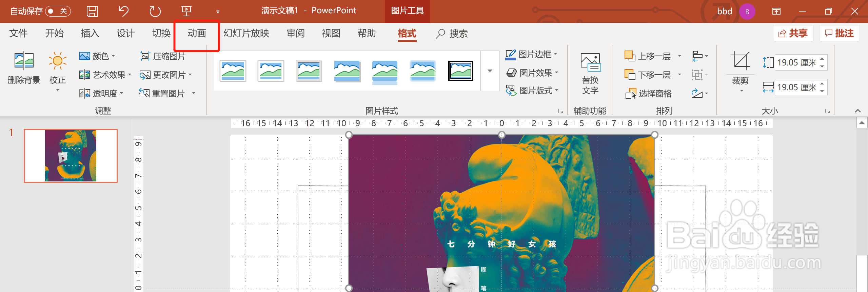
Task: Click 删除背景 remove background icon
Action: 24,68
